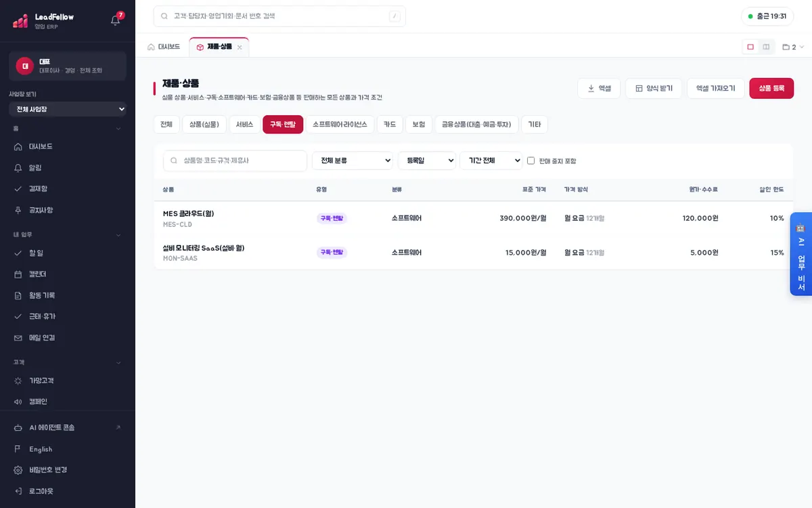812x508 pixels.
Task: Click the 상품 등록 button
Action: tap(771, 89)
